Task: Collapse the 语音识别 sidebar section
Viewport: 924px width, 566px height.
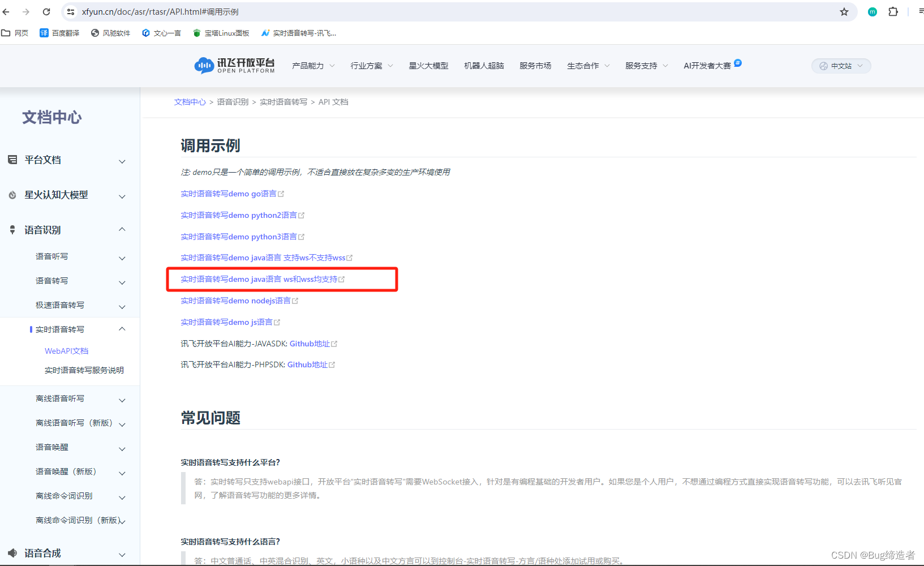Action: tap(122, 229)
